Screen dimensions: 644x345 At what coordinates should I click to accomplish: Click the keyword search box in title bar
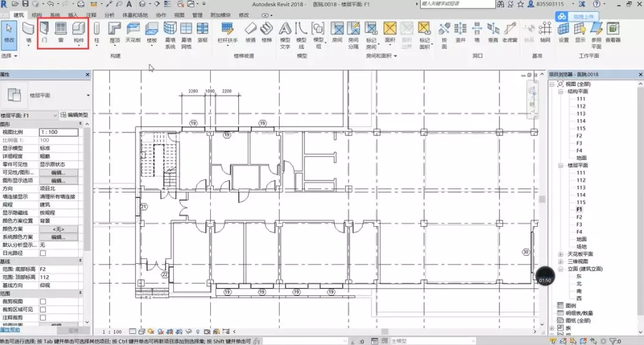457,4
